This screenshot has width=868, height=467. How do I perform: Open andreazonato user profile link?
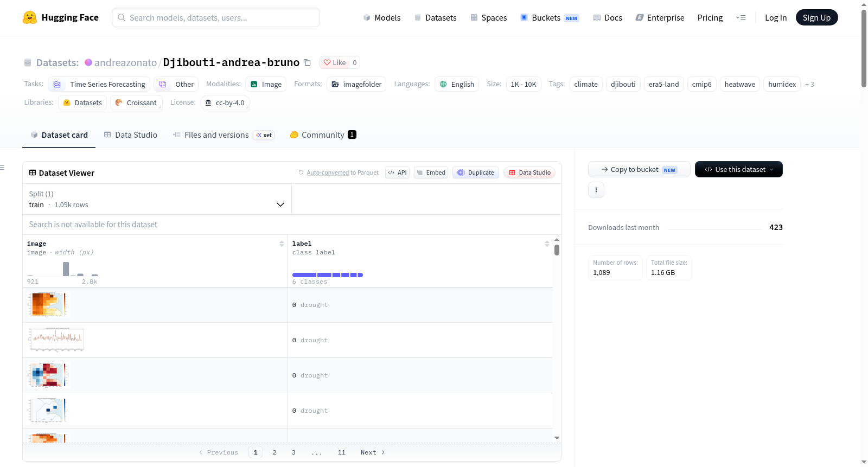pos(125,62)
